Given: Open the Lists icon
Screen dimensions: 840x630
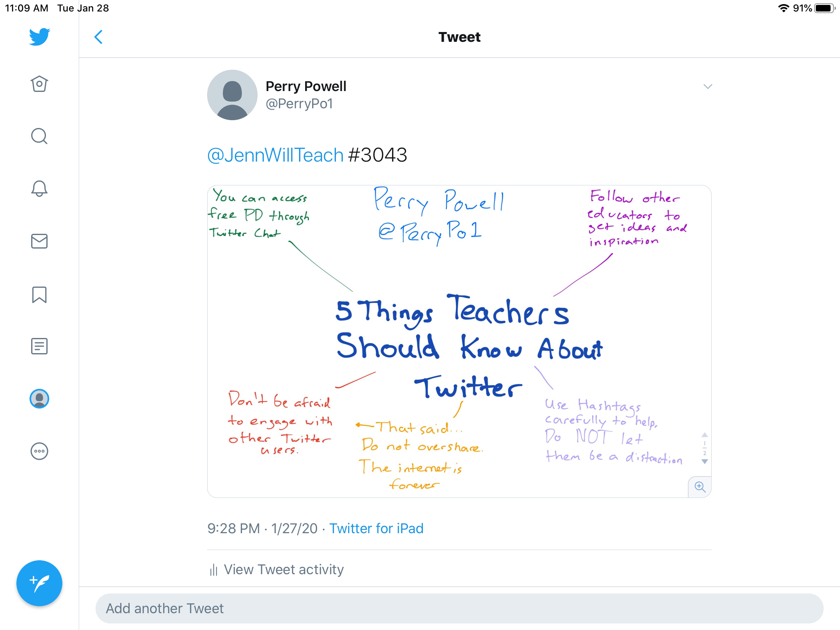Looking at the screenshot, I should pos(39,346).
